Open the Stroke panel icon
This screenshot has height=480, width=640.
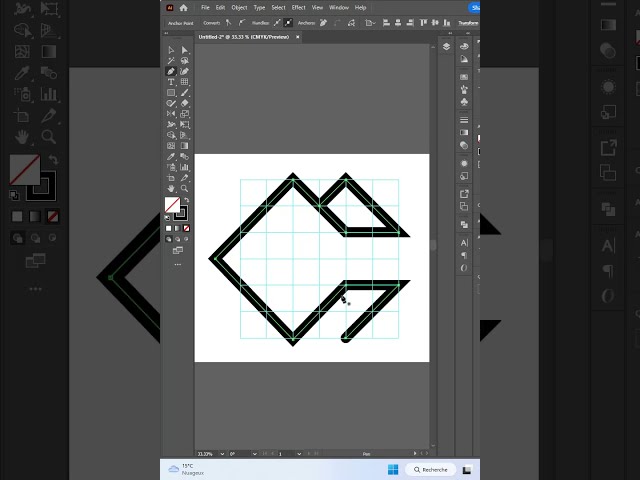tap(464, 120)
